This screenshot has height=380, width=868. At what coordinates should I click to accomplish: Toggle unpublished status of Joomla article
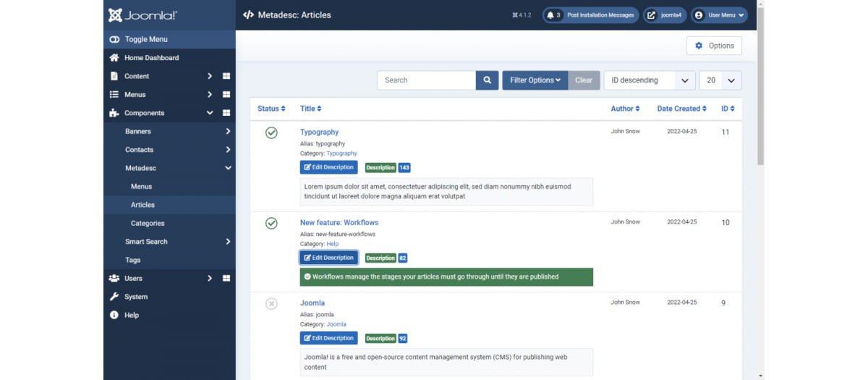(x=271, y=303)
